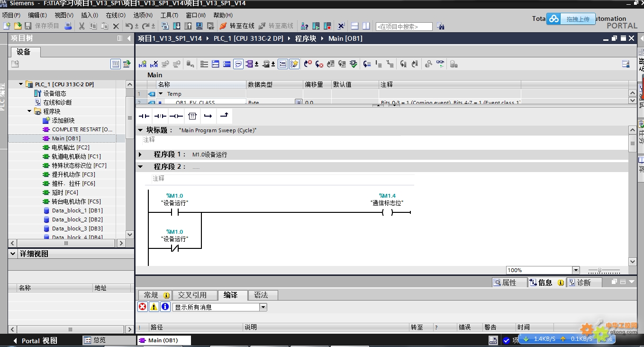
Task: Toggle the favorites display button in the editor toolbar
Action: click(294, 64)
